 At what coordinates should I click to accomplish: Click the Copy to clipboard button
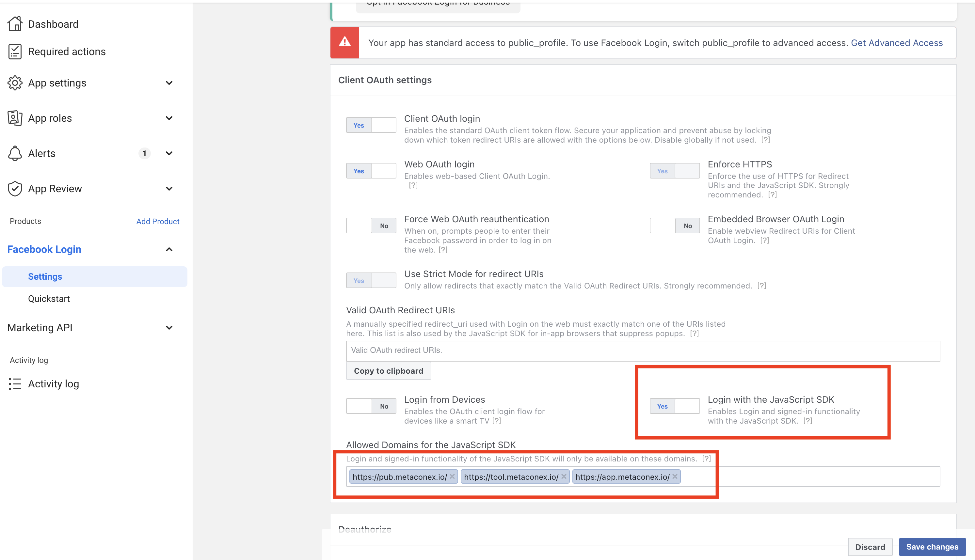tap(388, 371)
